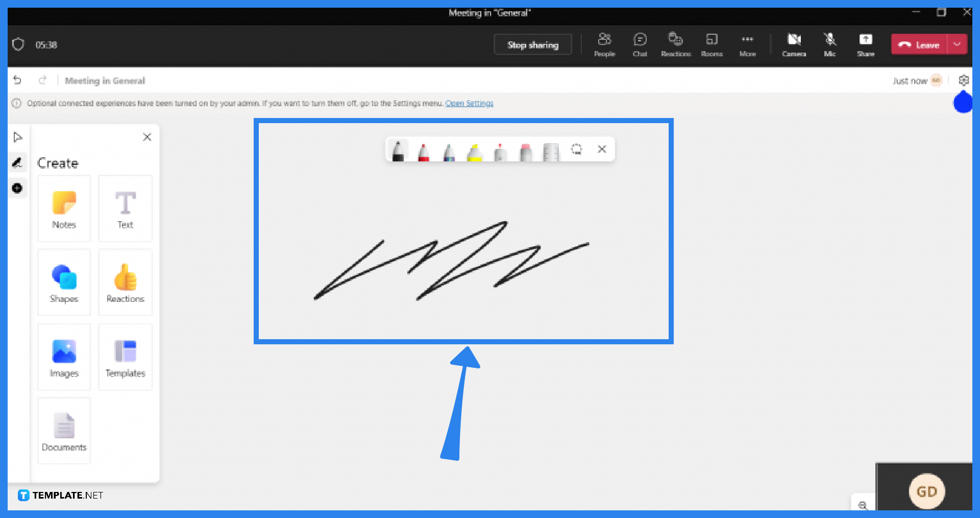Viewport: 980px width, 518px height.
Task: Select the black pen tool
Action: coord(398,150)
